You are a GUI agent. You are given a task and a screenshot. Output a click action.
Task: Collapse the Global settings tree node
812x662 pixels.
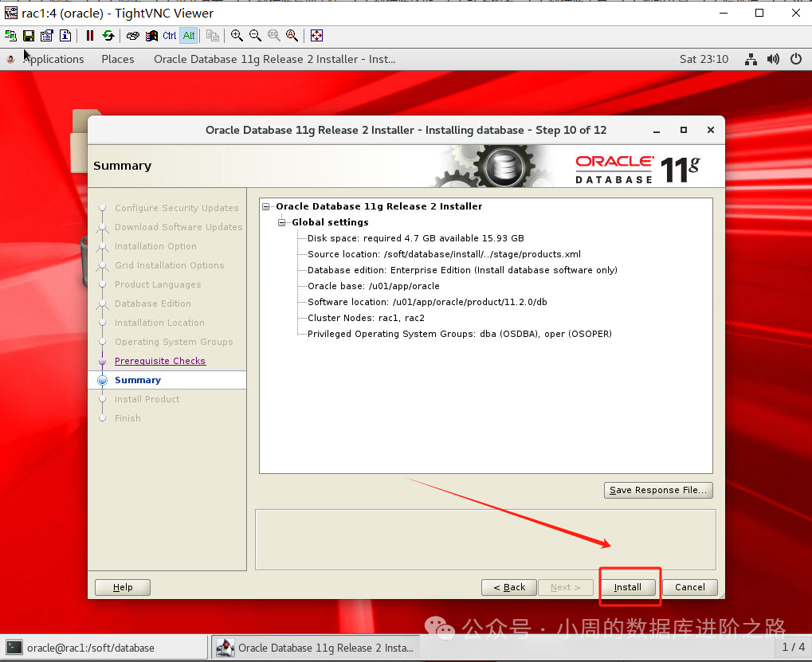click(x=282, y=222)
